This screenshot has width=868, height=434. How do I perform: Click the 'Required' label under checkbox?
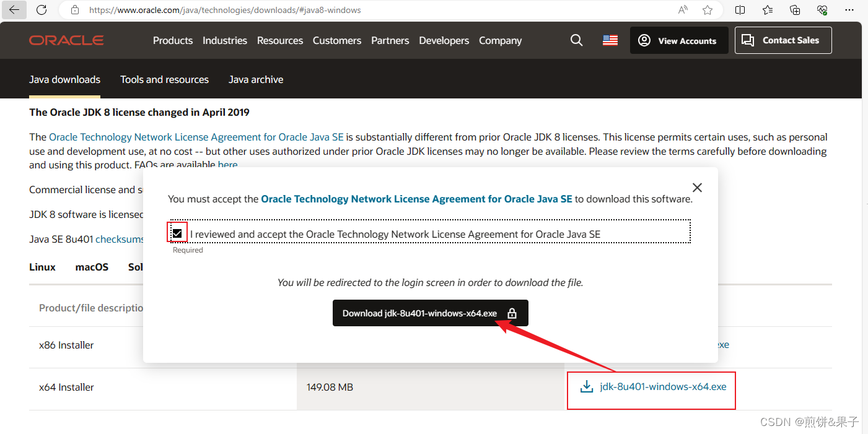(x=188, y=250)
